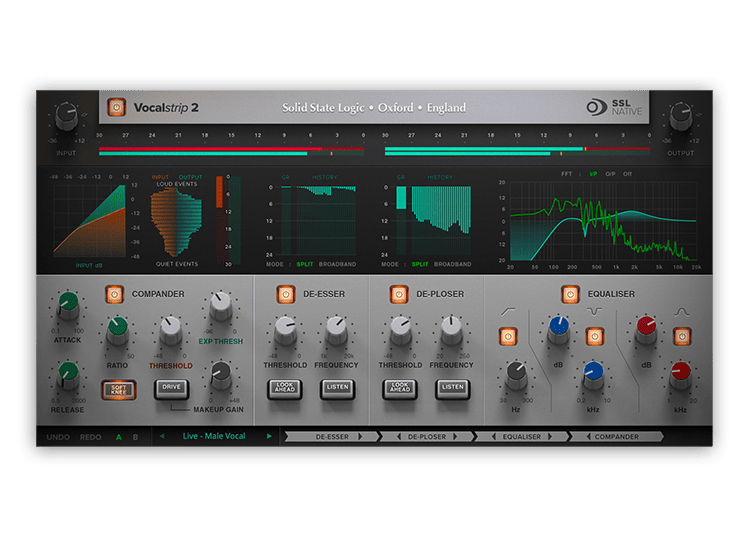Click the notch filter shape icon
Screen dimensions: 750x538
[595, 312]
